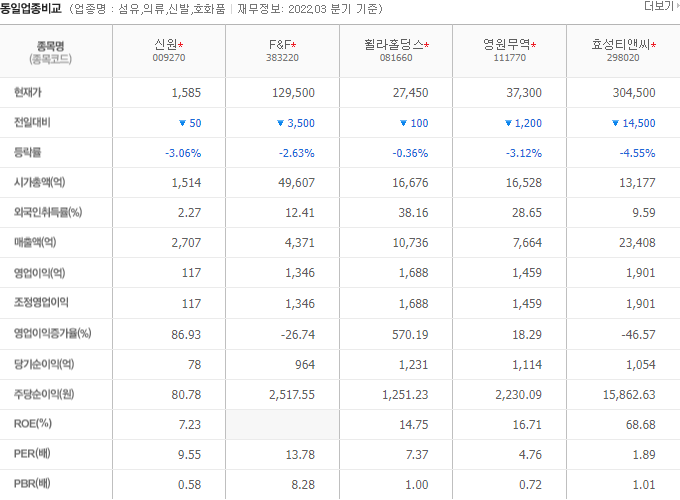Click F&F market cap 49,607

tap(297, 183)
